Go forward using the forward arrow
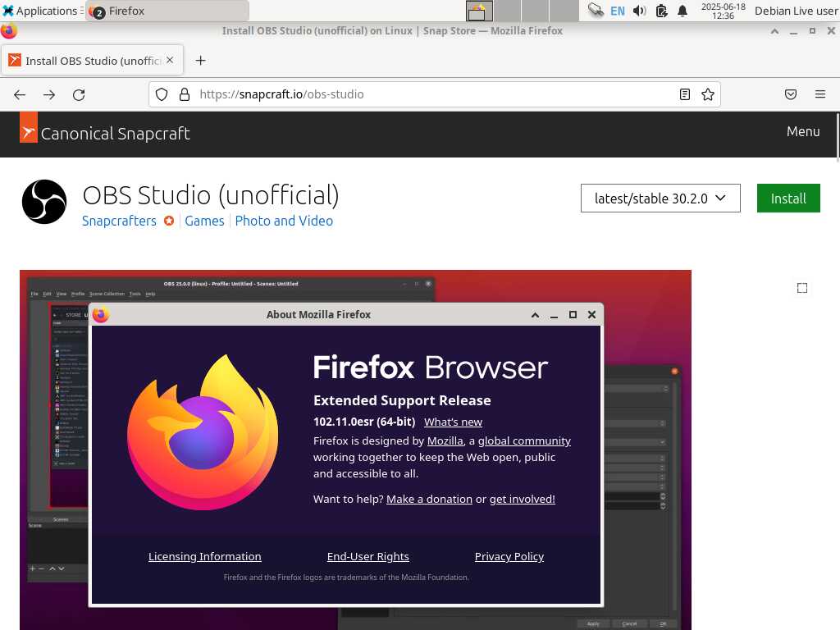 click(49, 95)
